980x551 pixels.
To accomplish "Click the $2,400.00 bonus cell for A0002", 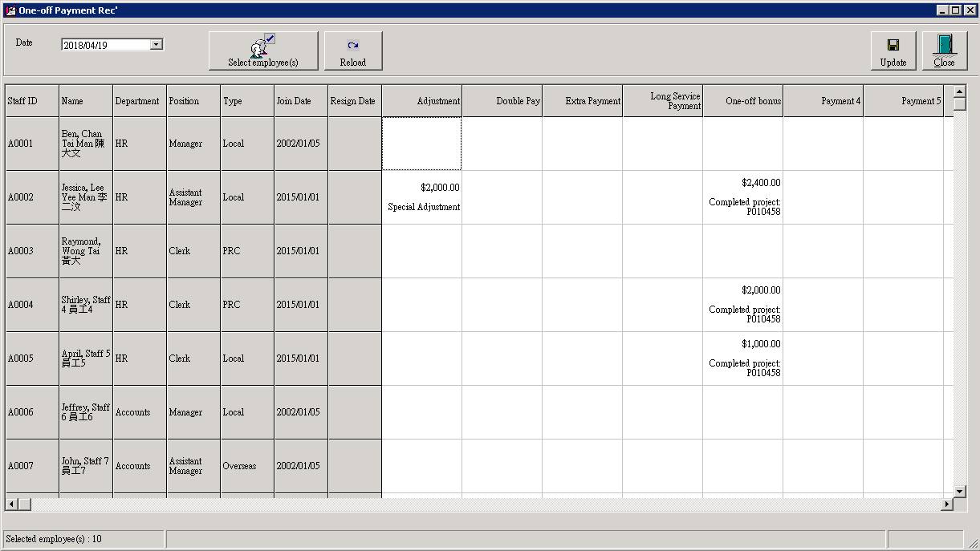I will [x=743, y=197].
